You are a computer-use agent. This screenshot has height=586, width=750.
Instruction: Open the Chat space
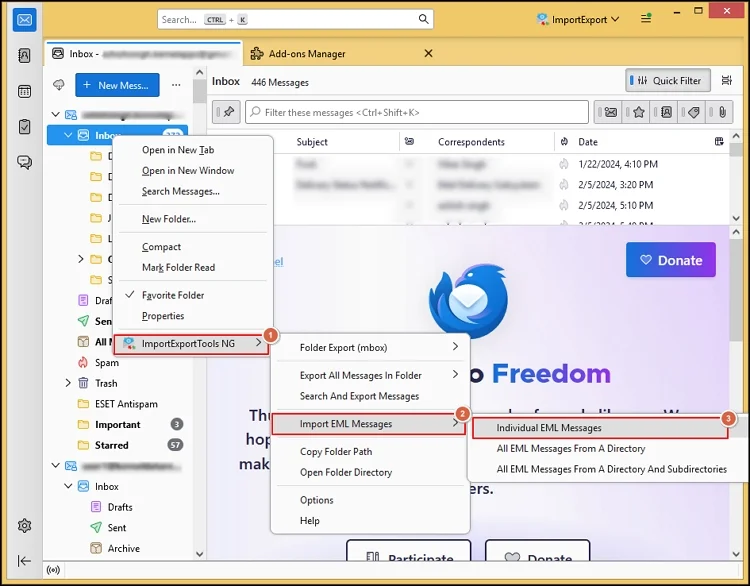(x=24, y=163)
